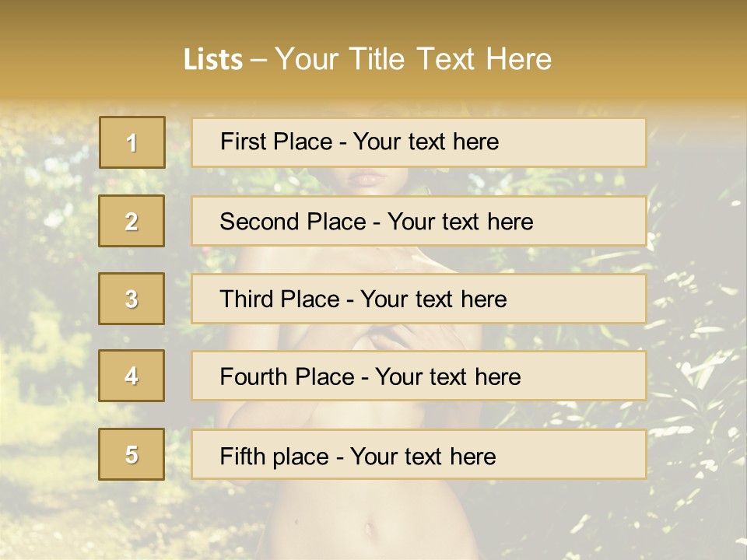Click the dash between "Lists" and "Your Title"

coord(258,60)
